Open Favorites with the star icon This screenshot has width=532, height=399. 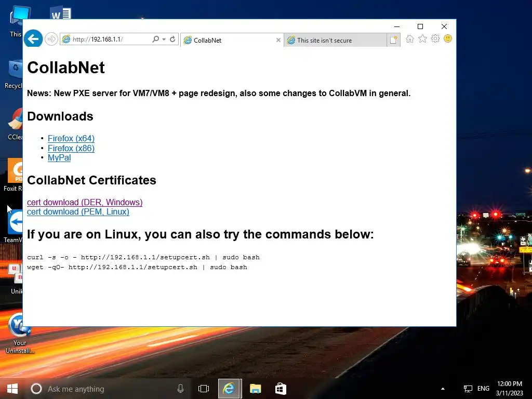point(422,39)
